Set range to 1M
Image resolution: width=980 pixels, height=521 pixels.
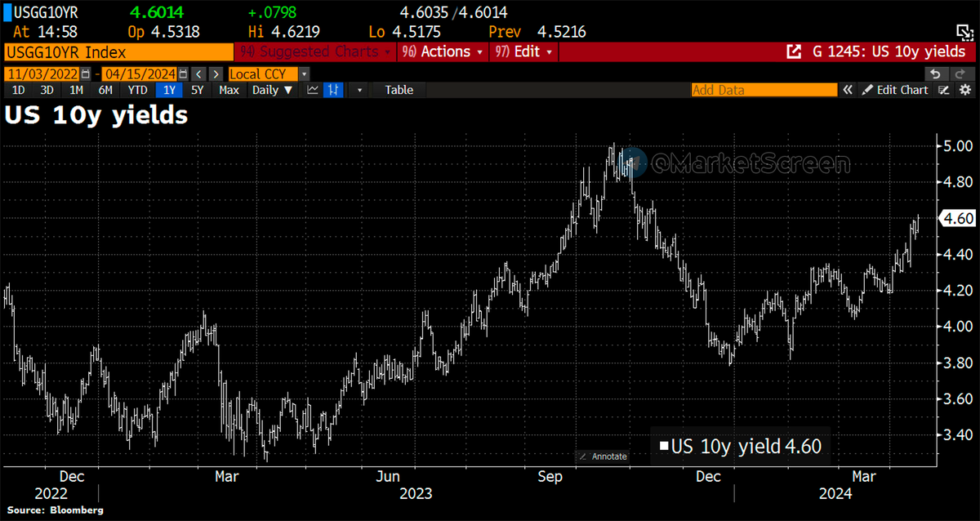pos(76,90)
